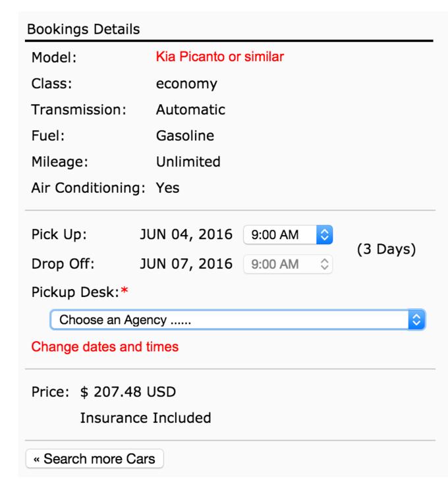
Task: Click the Automatic transmission value
Action: [190, 109]
